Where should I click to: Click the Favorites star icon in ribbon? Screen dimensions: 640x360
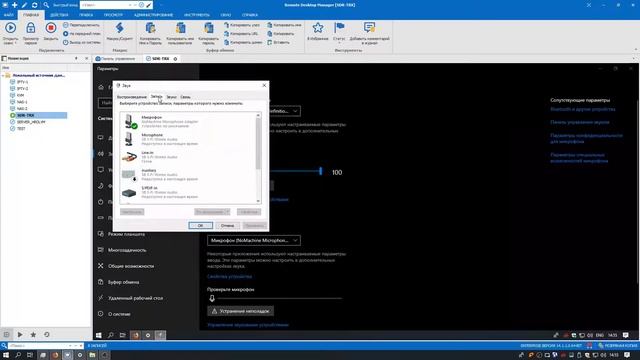[318, 28]
